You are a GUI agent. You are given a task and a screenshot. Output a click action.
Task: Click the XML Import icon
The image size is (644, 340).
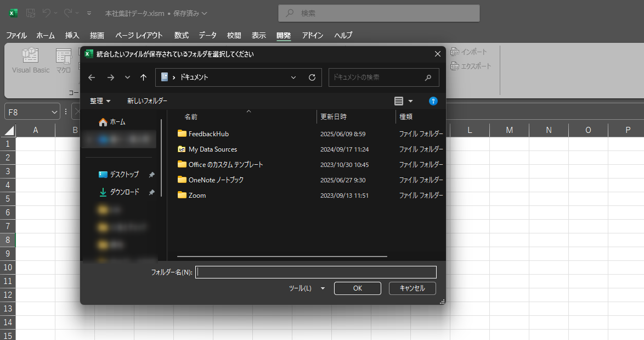tap(454, 52)
